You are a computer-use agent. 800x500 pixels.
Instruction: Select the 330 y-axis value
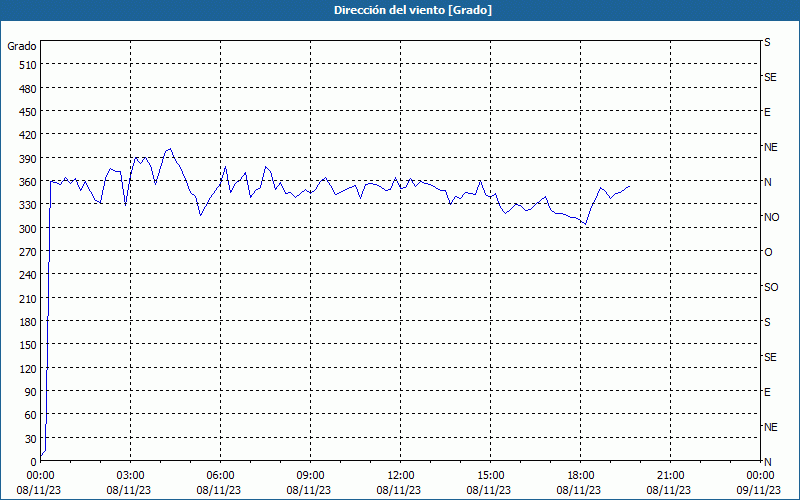point(28,205)
